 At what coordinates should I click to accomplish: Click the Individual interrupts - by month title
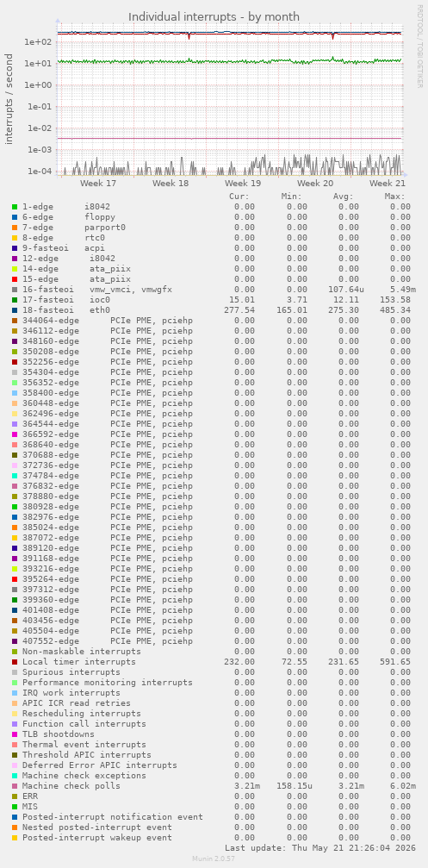(x=214, y=16)
